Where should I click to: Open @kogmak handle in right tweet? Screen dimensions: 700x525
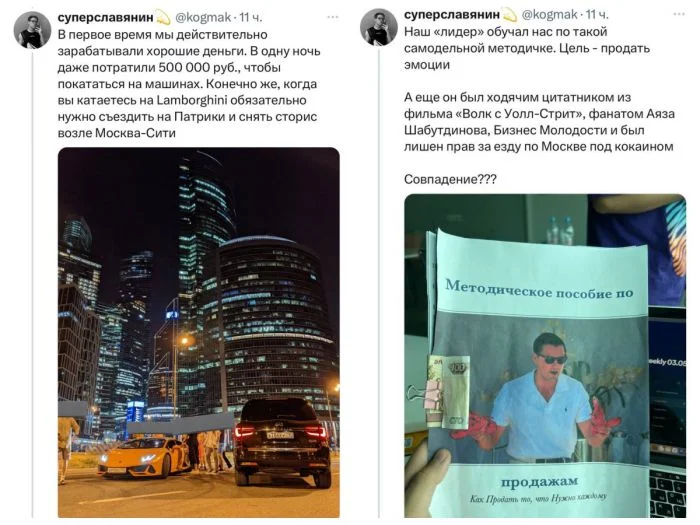point(550,15)
